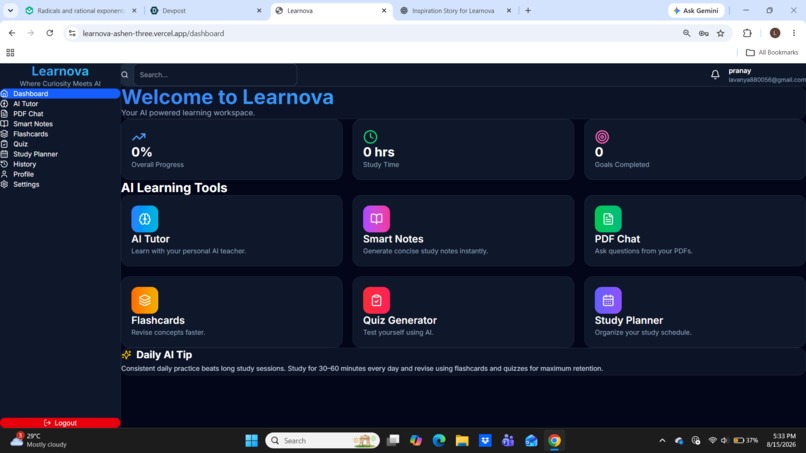Open Smart Notes from the sidebar
The width and height of the screenshot is (806, 453).
[60, 124]
